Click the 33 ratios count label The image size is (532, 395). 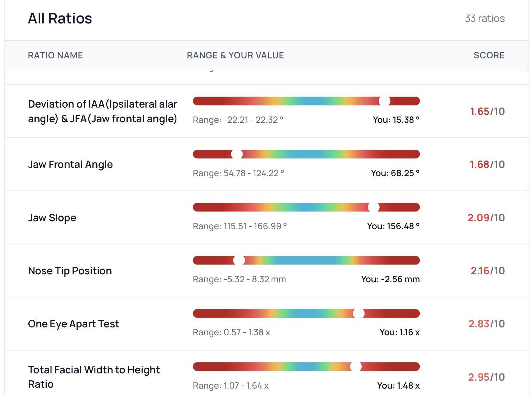tap(484, 19)
